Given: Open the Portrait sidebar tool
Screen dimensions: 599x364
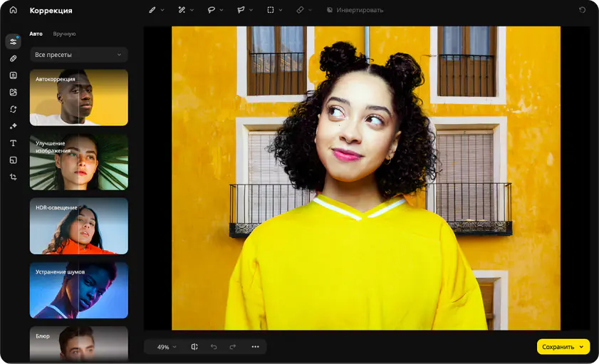Looking at the screenshot, I should point(14,76).
